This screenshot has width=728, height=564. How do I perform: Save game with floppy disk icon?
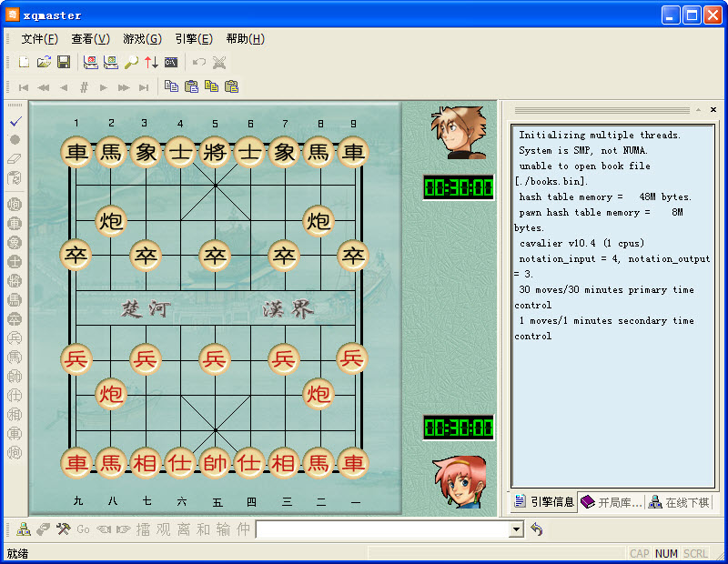point(64,62)
